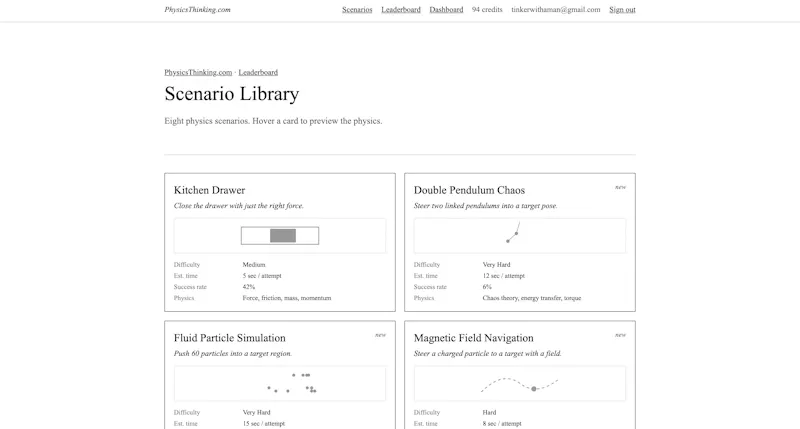The image size is (800, 429).
Task: Sign out of the account
Action: tap(622, 10)
